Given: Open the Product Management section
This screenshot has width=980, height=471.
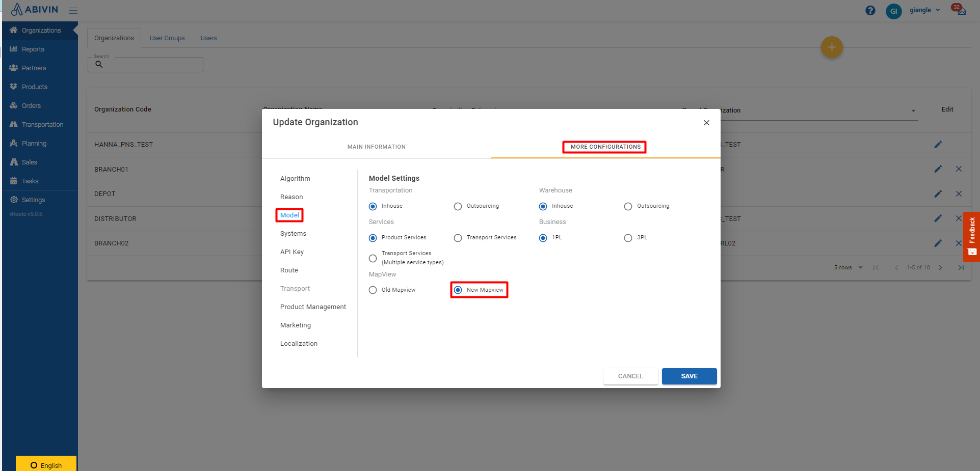Looking at the screenshot, I should (313, 307).
